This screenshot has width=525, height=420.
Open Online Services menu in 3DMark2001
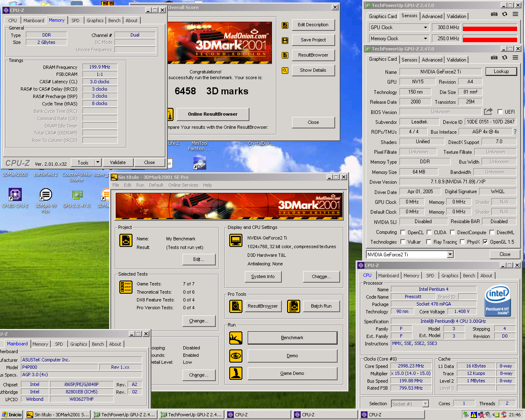pos(183,185)
